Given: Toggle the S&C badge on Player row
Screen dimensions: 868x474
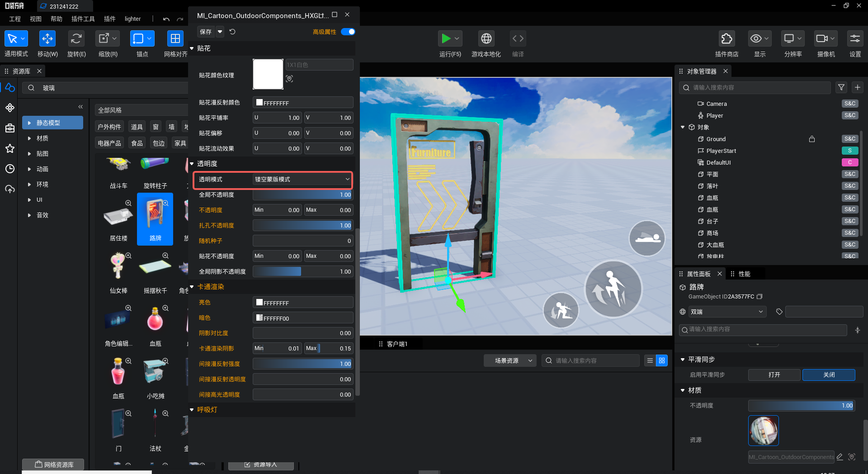Looking at the screenshot, I should [850, 115].
